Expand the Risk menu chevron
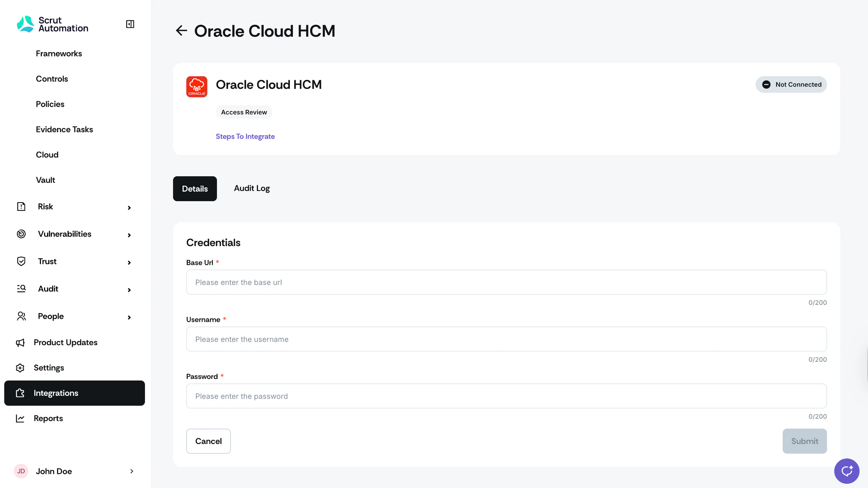Screen dimensions: 868x488 [129, 208]
